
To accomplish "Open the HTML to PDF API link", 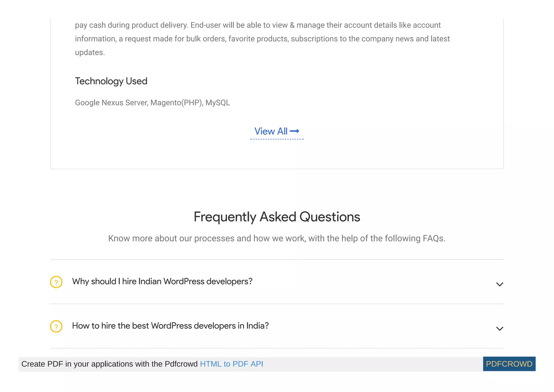I will point(231,364).
